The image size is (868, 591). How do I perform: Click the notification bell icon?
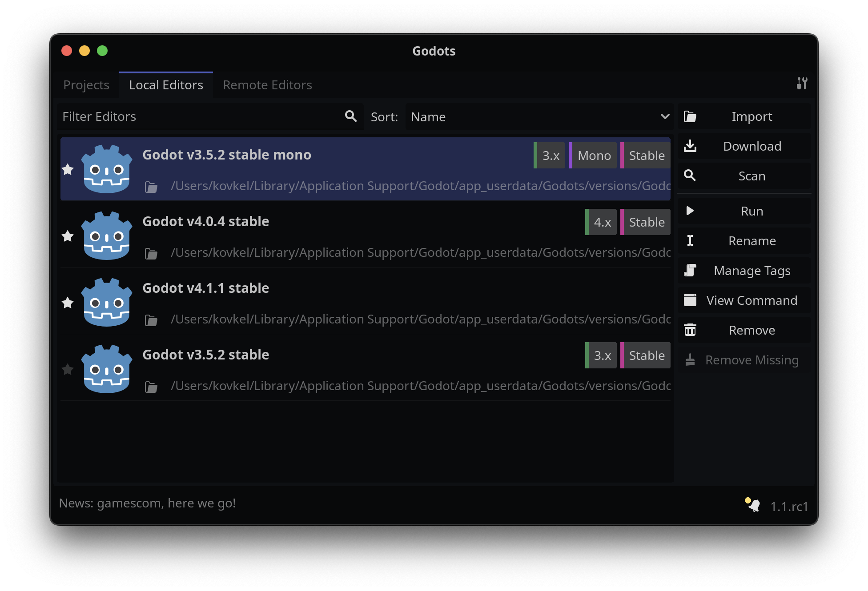click(x=753, y=505)
